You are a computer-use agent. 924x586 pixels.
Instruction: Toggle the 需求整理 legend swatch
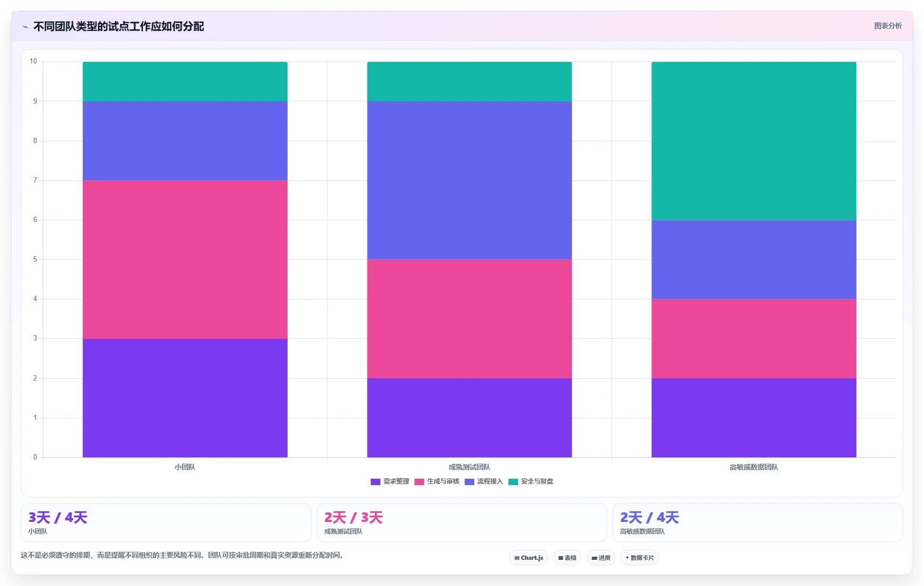pyautogui.click(x=376, y=482)
